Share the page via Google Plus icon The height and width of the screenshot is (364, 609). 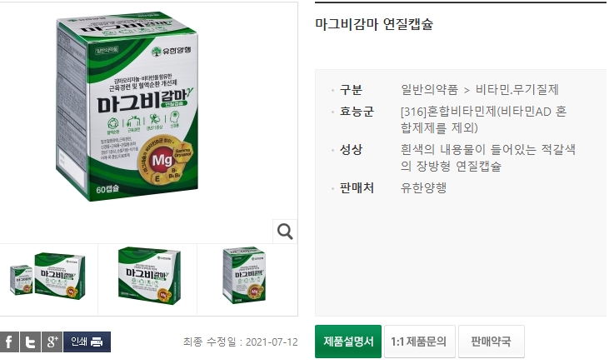pyautogui.click(x=52, y=342)
